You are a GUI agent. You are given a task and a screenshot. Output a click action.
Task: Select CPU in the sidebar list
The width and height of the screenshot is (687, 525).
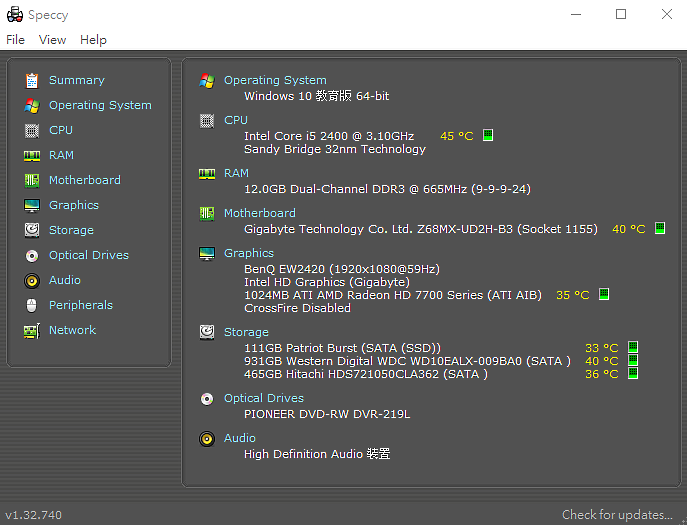coord(61,130)
